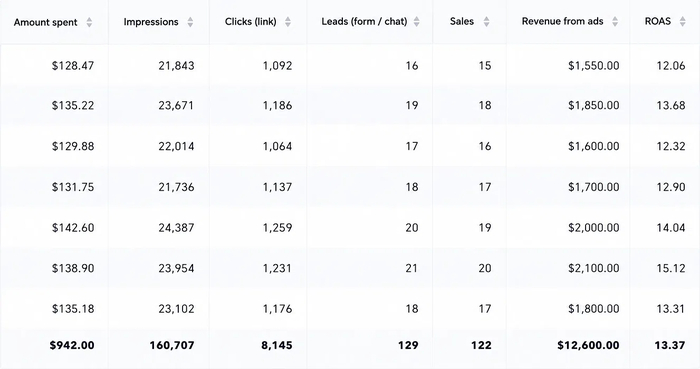Select the leads value 21
700x369 pixels.
tap(412, 269)
